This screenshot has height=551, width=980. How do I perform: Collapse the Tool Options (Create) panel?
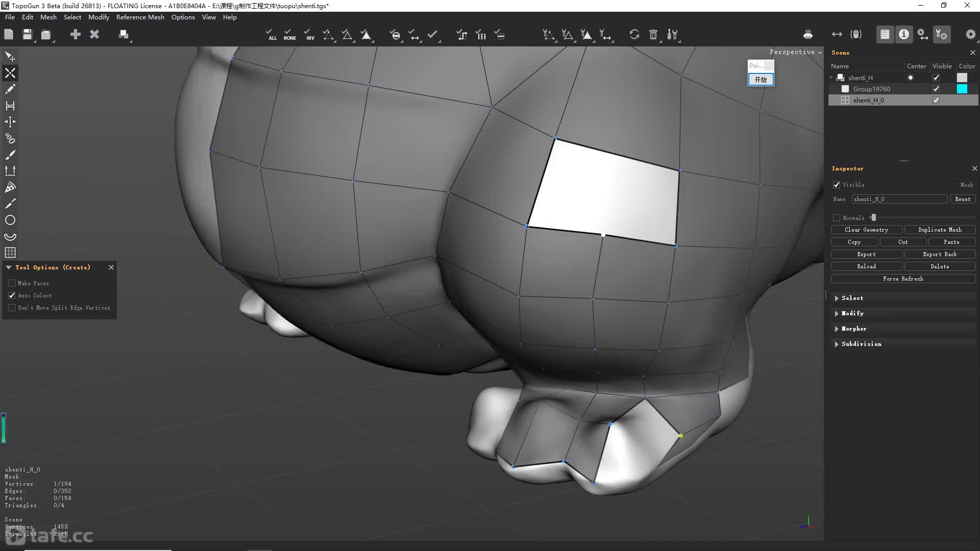pos(9,267)
